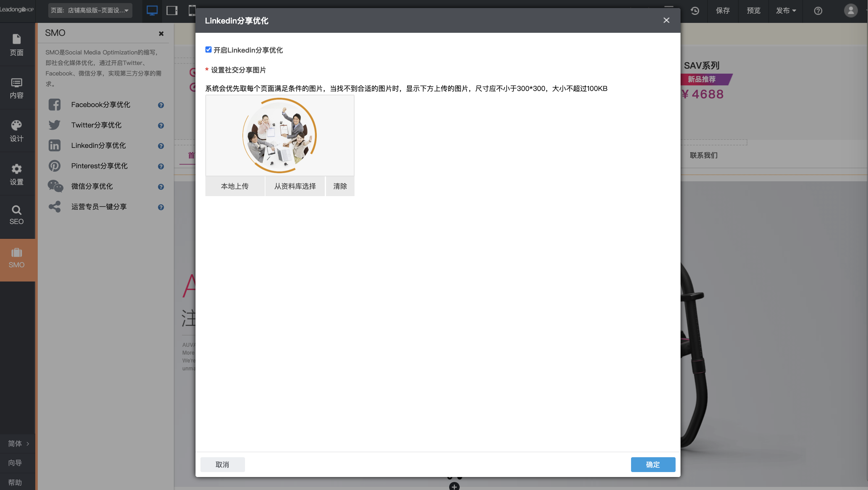868x490 pixels.
Task: Open the Facebook分享优化 settings
Action: (100, 105)
